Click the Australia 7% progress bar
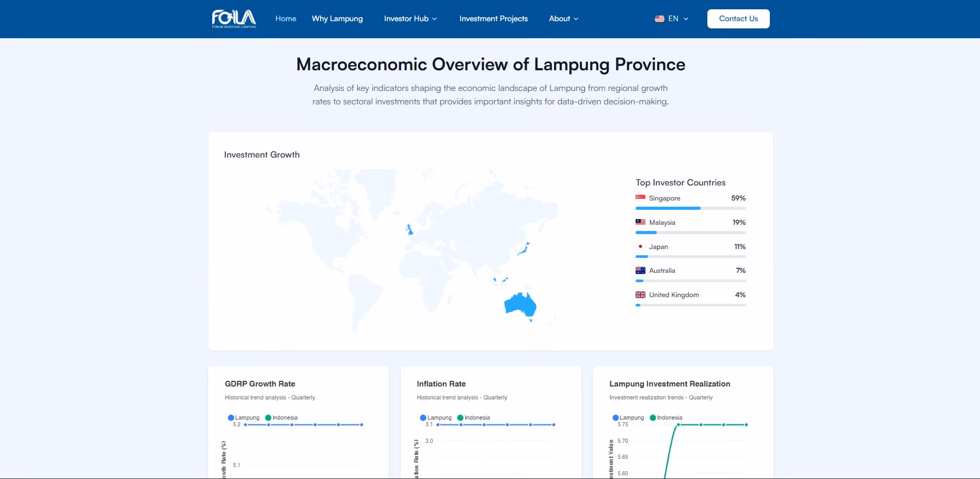 pyautogui.click(x=691, y=281)
